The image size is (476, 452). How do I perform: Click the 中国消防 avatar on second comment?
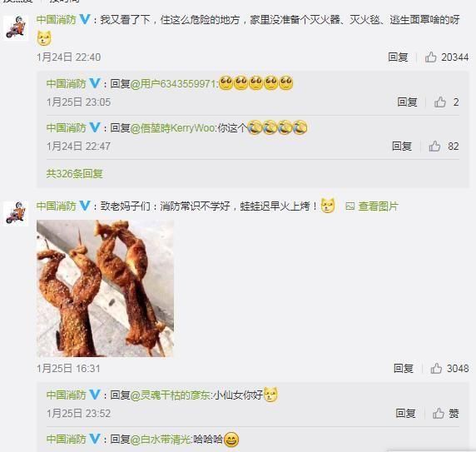15,213
